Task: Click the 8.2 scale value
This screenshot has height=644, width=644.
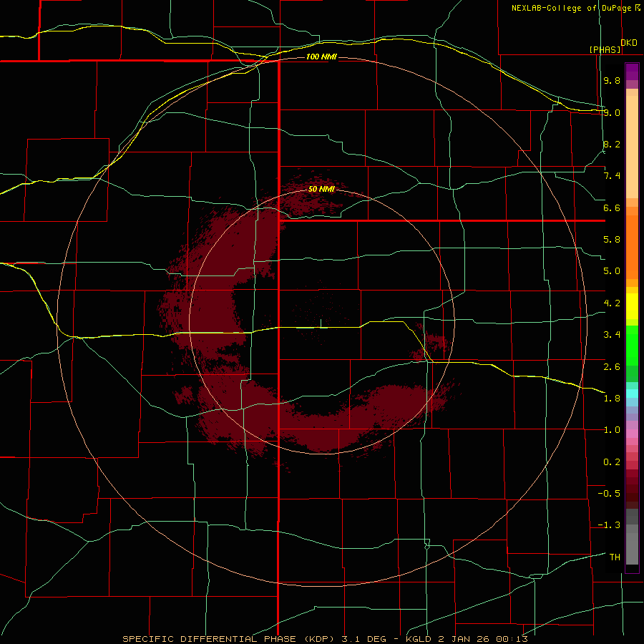Action: pos(612,144)
